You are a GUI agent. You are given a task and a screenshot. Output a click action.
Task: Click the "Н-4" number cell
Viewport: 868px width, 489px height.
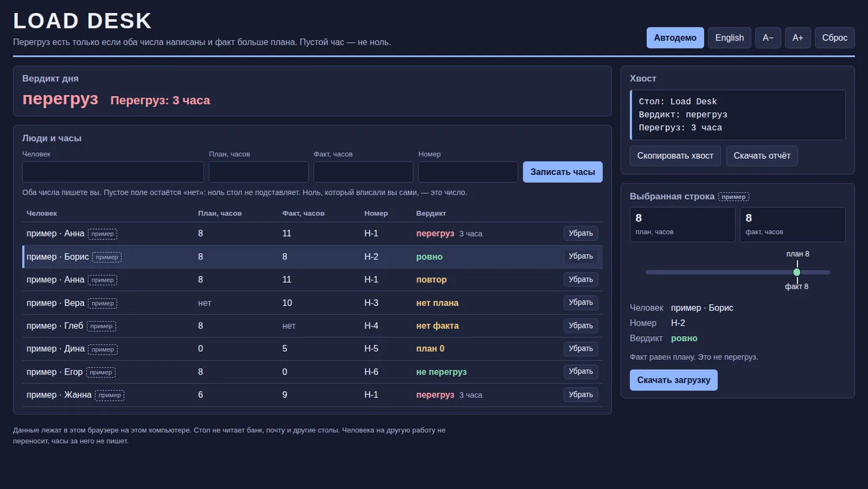click(x=371, y=326)
